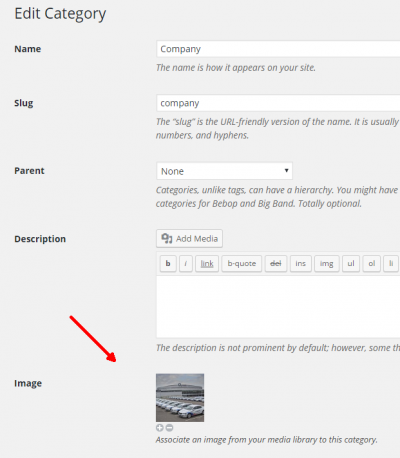Image resolution: width=400 pixels, height=458 pixels.
Task: Focus the Name field containing Company
Action: [278, 49]
